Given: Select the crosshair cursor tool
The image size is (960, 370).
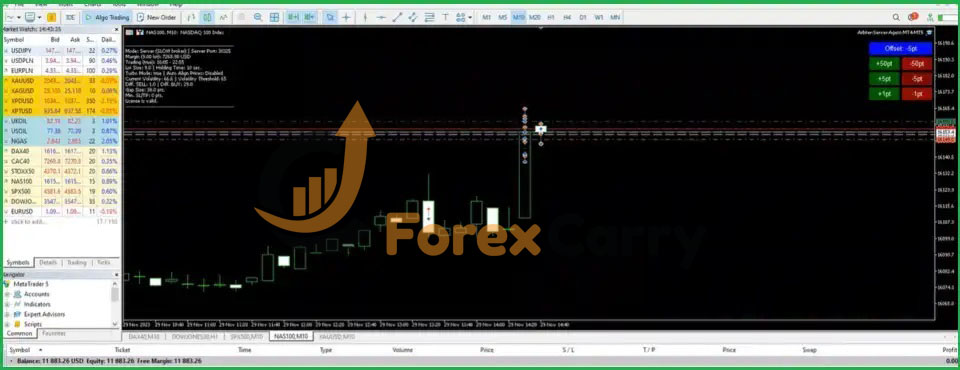Looking at the screenshot, I should pyautogui.click(x=346, y=17).
